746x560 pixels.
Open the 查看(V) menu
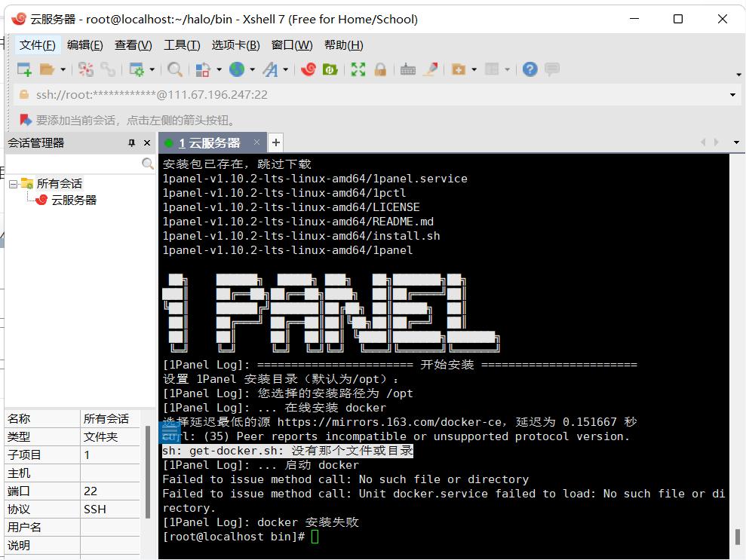coord(134,45)
